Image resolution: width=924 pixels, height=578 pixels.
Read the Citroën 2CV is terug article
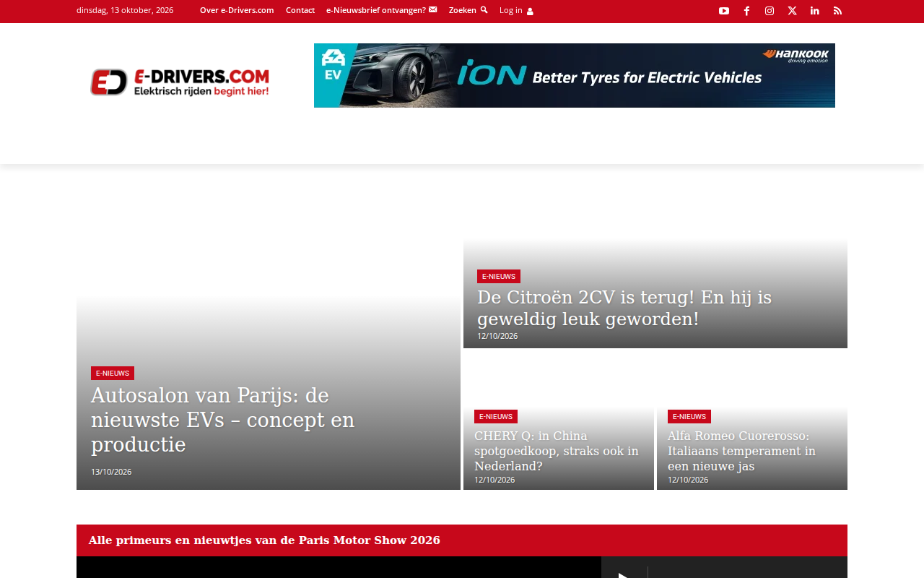coord(624,308)
